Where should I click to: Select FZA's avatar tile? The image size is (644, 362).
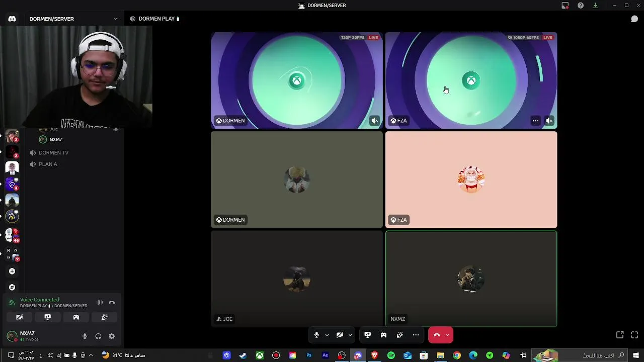471,179
